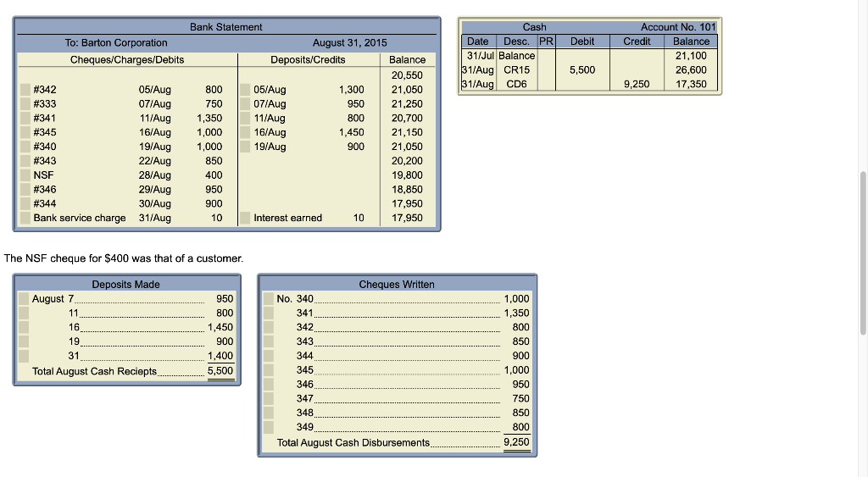Screen dimensions: 868x477
Task: Mark the checkbox for cheque #346 on bank statement
Action: (25, 189)
